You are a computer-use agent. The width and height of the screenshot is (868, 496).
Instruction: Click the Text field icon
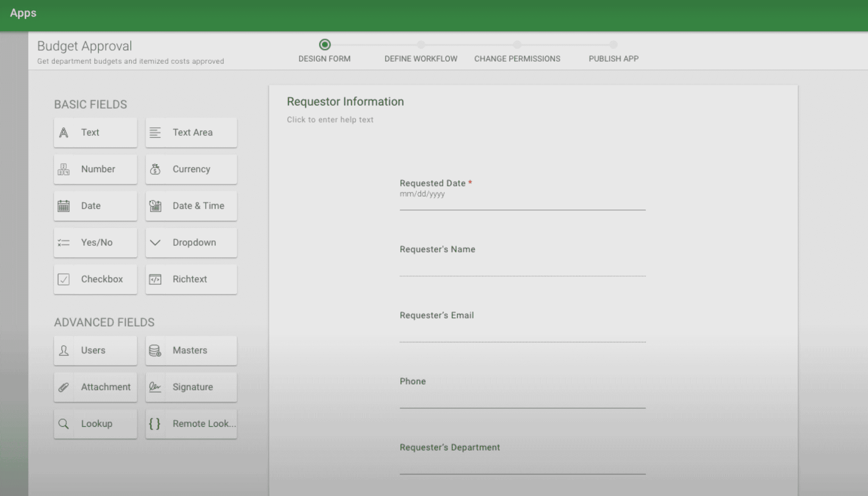(64, 132)
